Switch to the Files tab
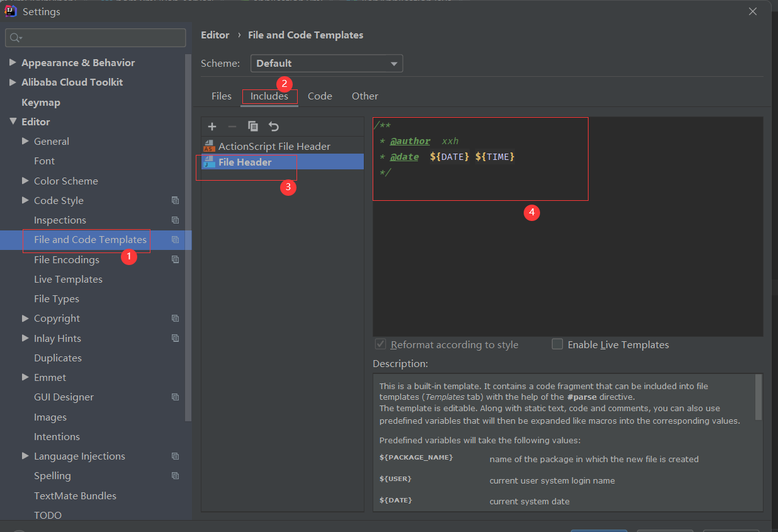 tap(222, 96)
